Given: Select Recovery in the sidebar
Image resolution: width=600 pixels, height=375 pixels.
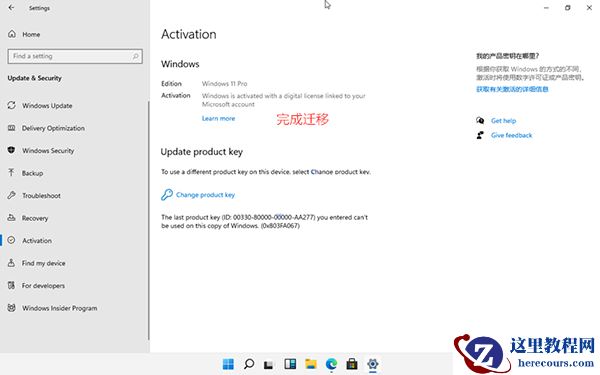Looking at the screenshot, I should point(35,218).
